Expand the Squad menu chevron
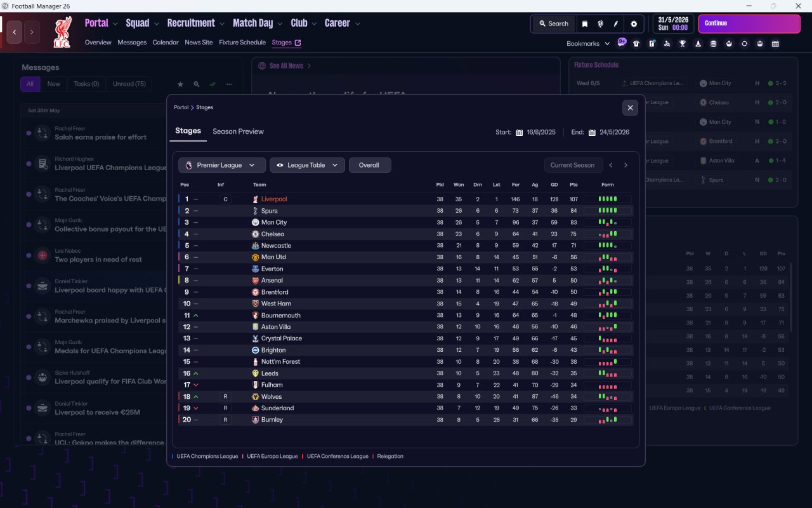This screenshot has width=812, height=508. tap(155, 24)
